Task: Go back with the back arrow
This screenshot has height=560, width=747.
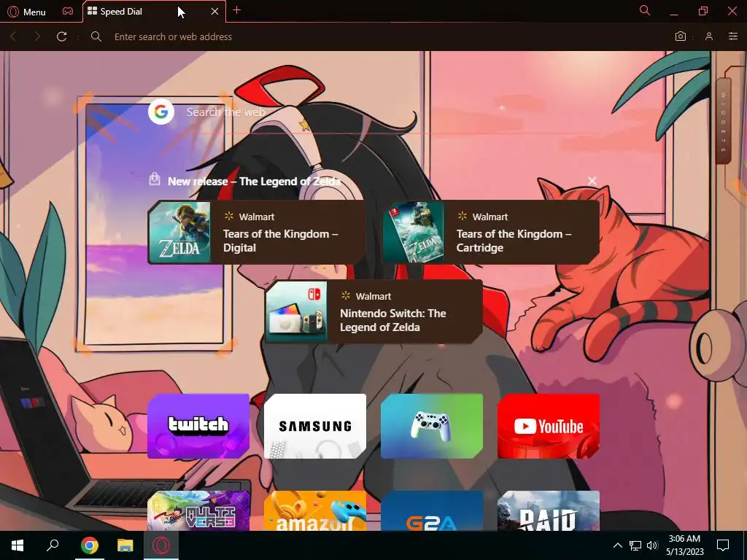Action: [x=13, y=36]
